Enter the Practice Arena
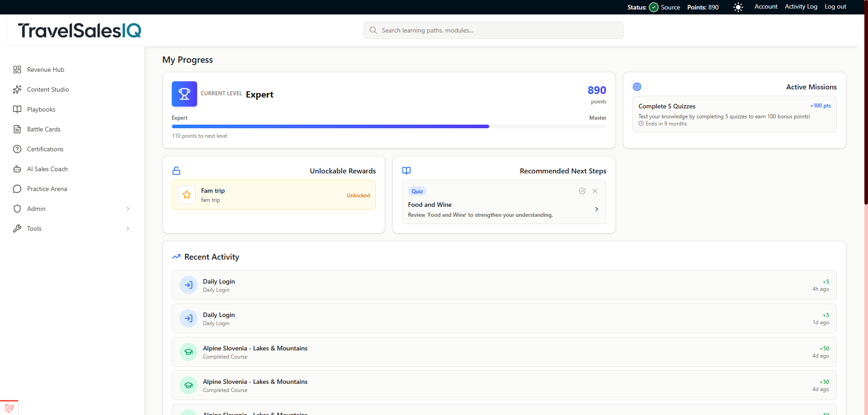 click(x=47, y=188)
